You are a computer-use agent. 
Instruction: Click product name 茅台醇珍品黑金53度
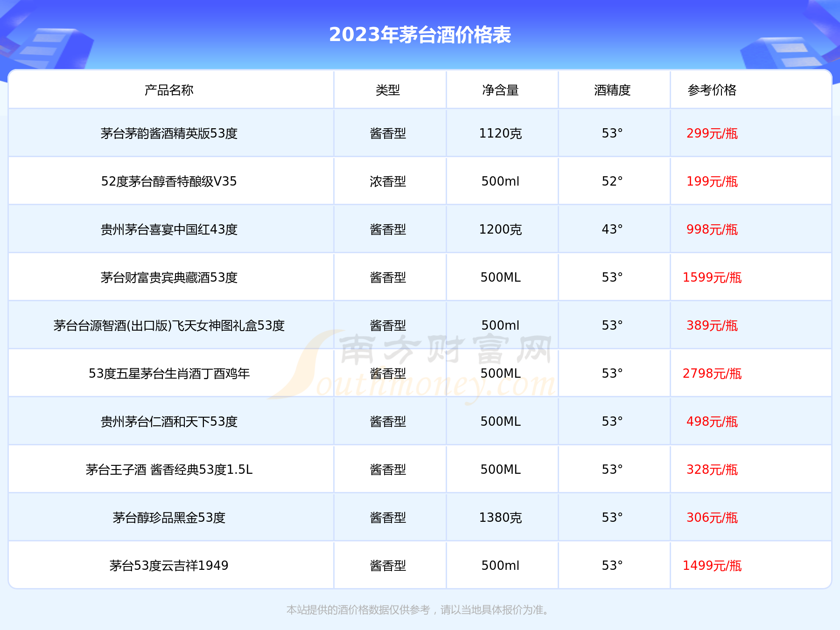[169, 518]
